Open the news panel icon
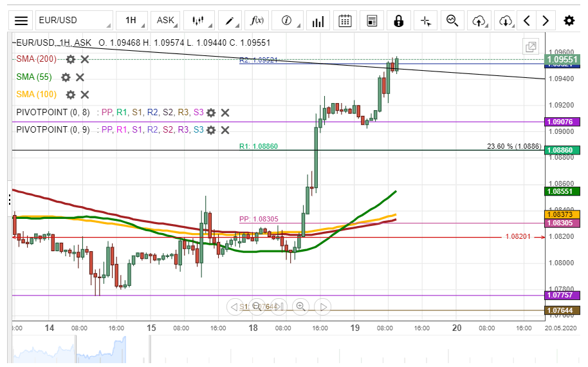Screen dimensions: 588x367 pyautogui.click(x=372, y=20)
